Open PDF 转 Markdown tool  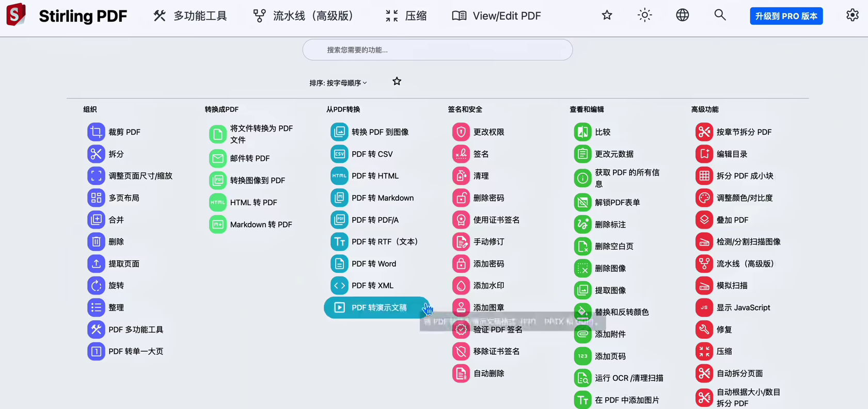(373, 198)
